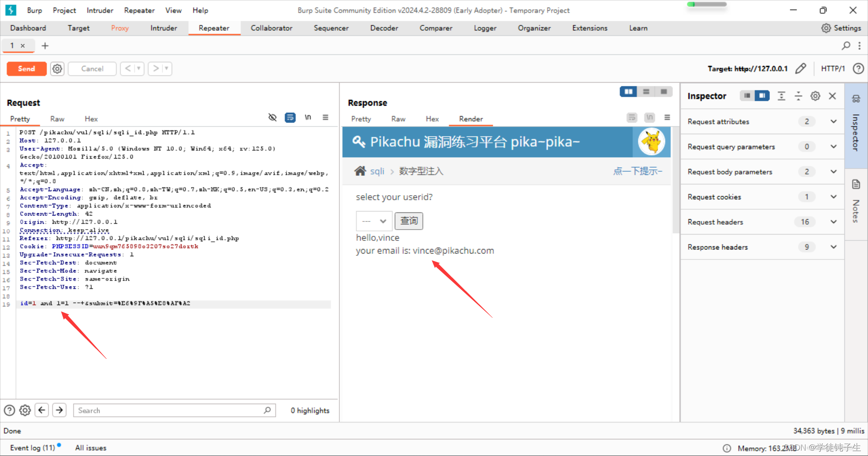Click the sqli breadcrumb link
Screen dimensions: 868x456
pyautogui.click(x=377, y=171)
